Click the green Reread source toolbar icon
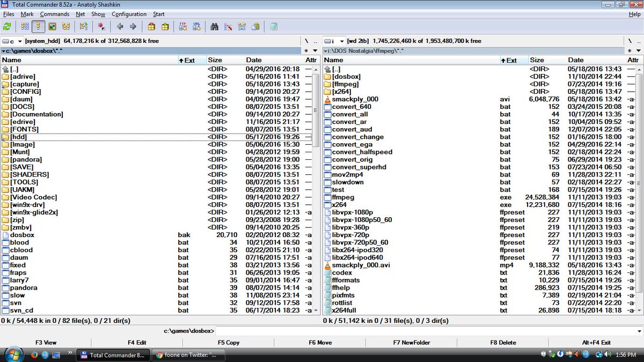The image size is (644, 362). tap(7, 26)
